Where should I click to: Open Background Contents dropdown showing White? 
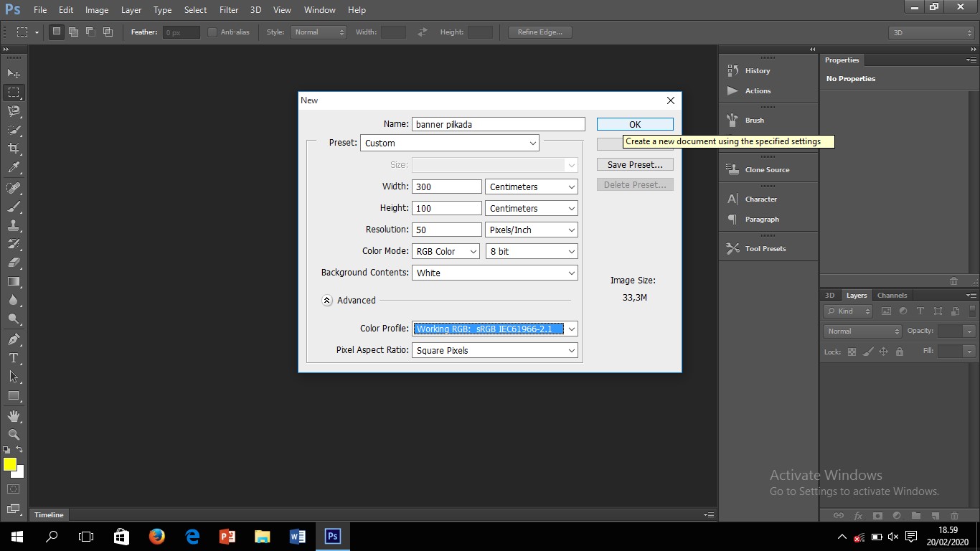tap(495, 273)
